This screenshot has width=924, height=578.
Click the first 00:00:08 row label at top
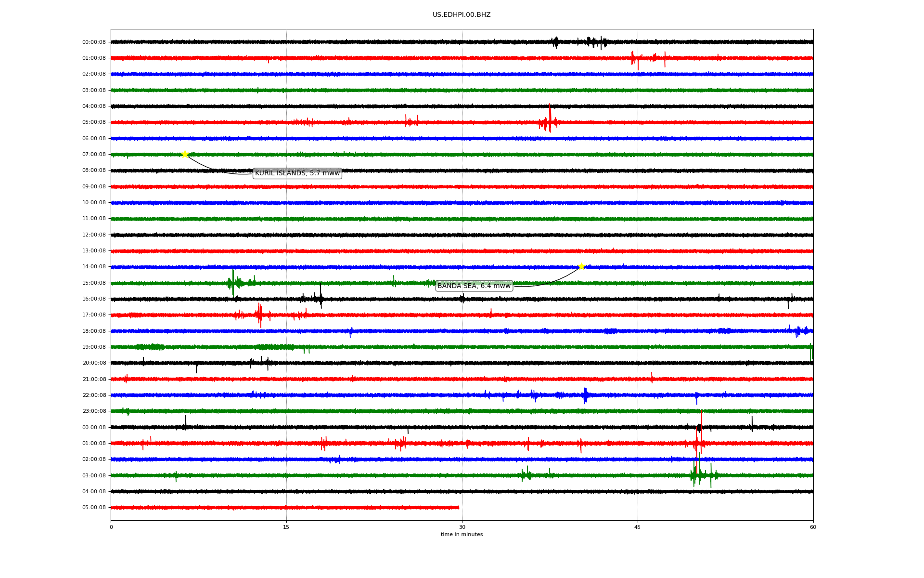(94, 42)
